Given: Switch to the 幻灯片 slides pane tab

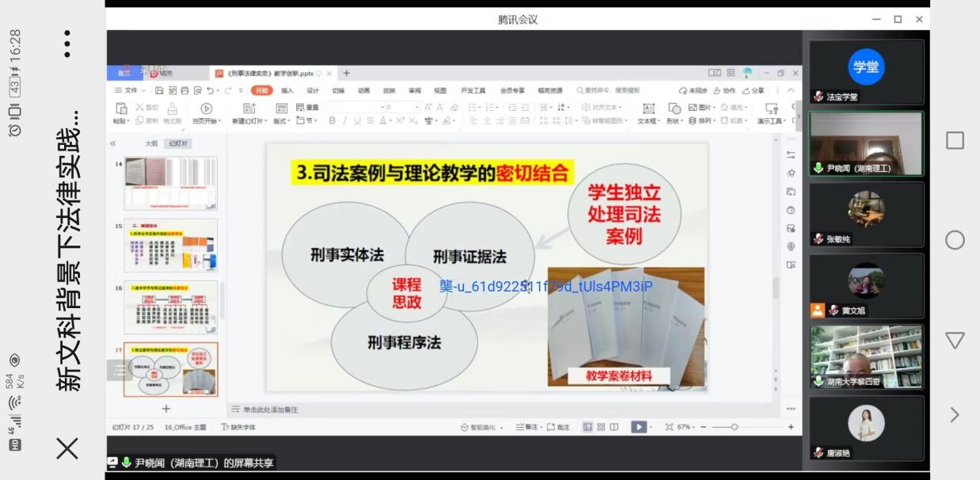Looking at the screenshot, I should pos(179,143).
